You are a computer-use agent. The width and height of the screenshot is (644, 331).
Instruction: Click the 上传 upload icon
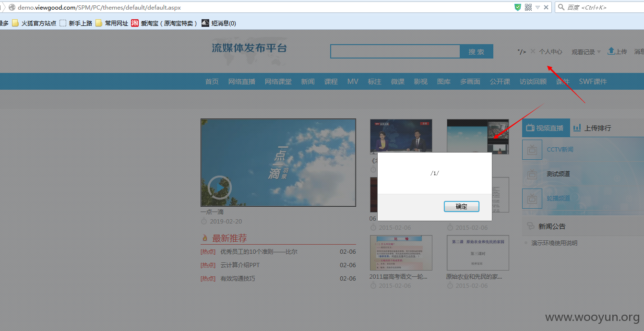point(611,51)
